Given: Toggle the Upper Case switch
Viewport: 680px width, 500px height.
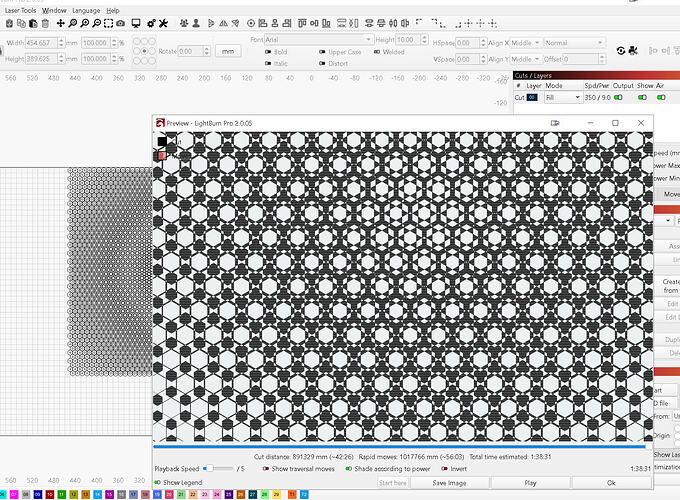Looking at the screenshot, I should click(x=322, y=52).
